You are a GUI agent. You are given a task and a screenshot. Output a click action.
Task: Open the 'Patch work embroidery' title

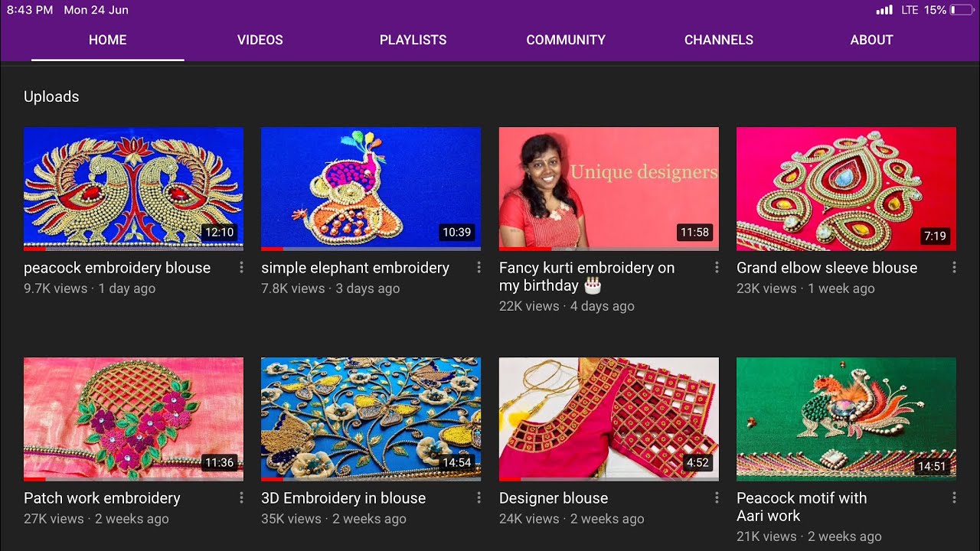click(x=102, y=498)
